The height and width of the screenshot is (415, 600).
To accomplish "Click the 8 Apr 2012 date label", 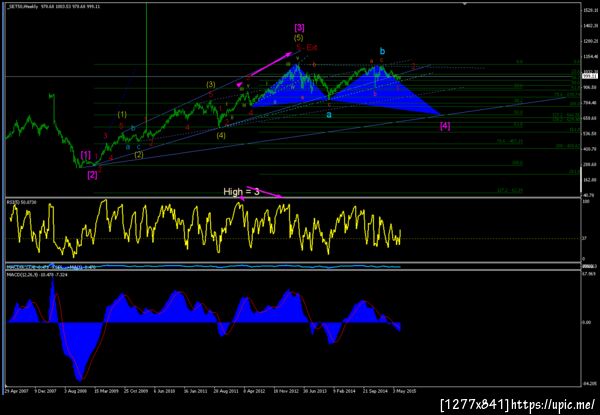I will 255,391.
